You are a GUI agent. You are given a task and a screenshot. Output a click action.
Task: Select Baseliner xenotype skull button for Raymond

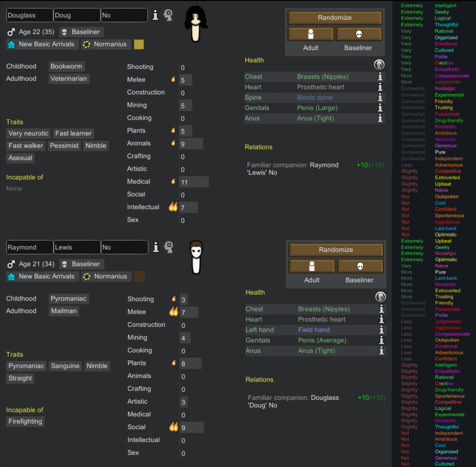tap(360, 266)
